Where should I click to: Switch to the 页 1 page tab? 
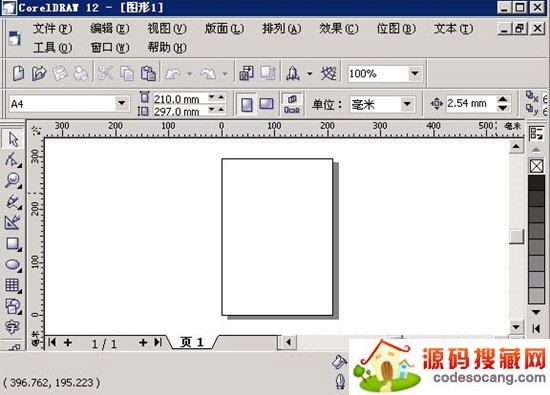tap(192, 342)
